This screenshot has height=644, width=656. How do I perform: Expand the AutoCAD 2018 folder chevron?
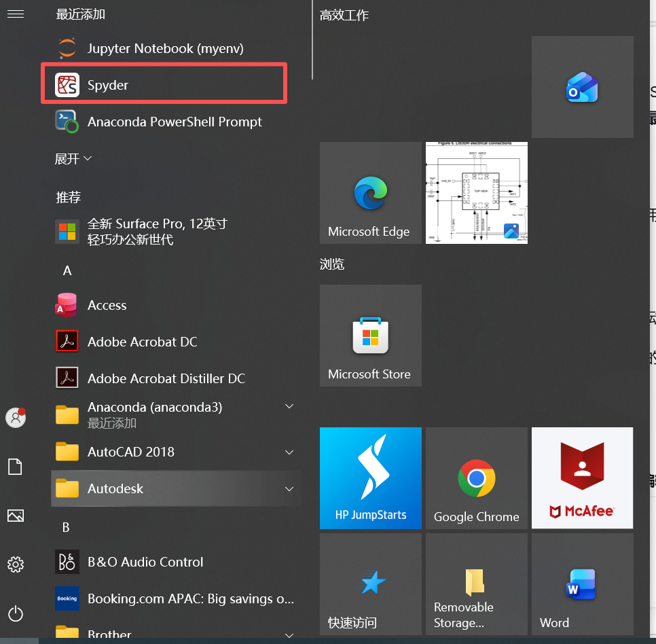click(x=289, y=452)
